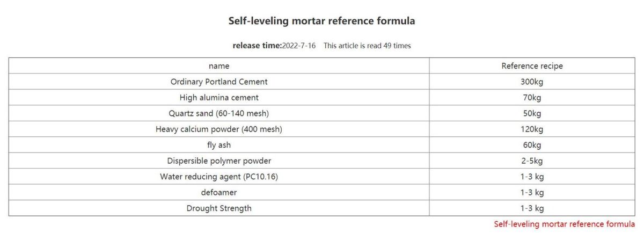
Task: Click the 70kg value cell
Action: [x=532, y=98]
